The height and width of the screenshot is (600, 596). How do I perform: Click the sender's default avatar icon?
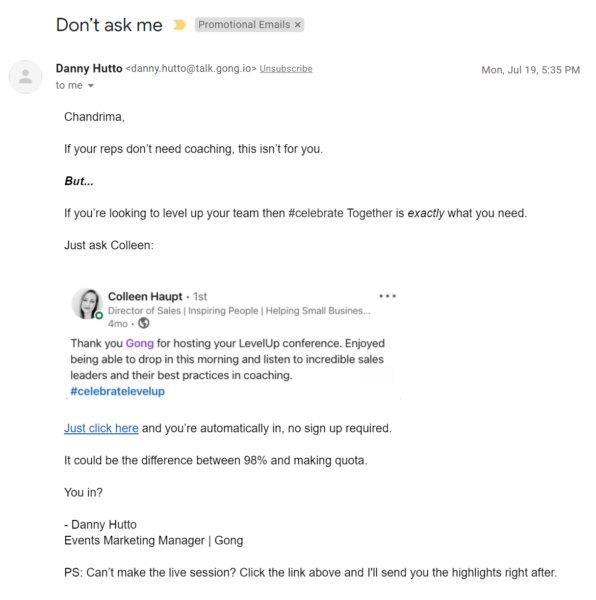(x=26, y=77)
